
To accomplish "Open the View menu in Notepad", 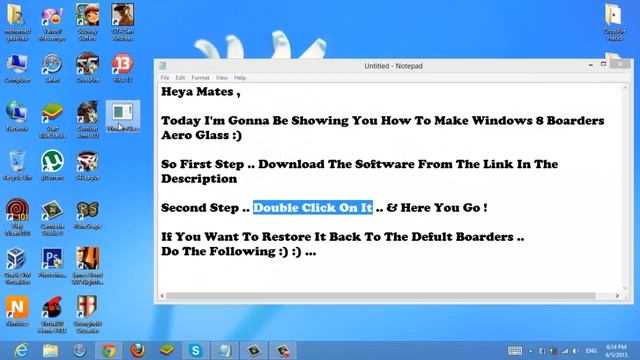I will 222,78.
